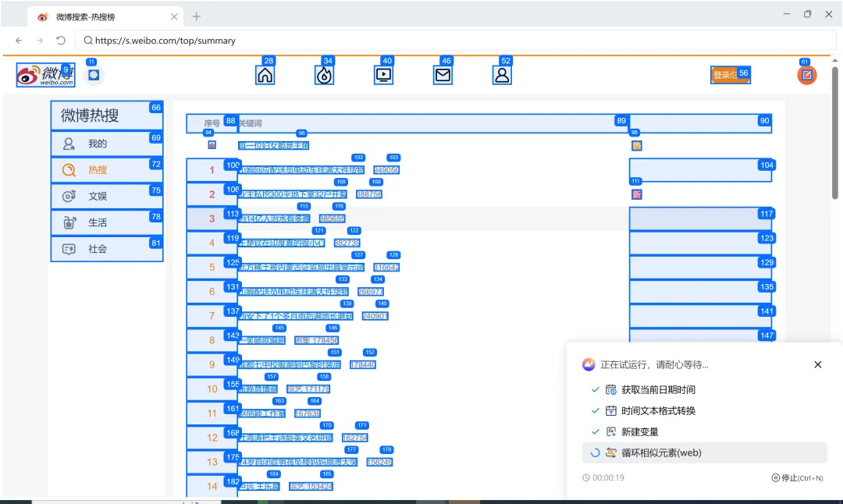Open a new browser tab

196,16
